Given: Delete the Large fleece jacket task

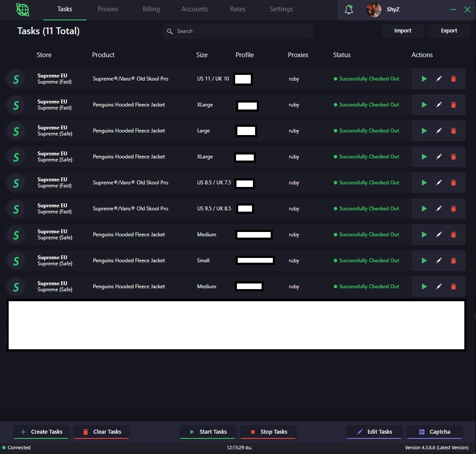Looking at the screenshot, I should tap(453, 131).
